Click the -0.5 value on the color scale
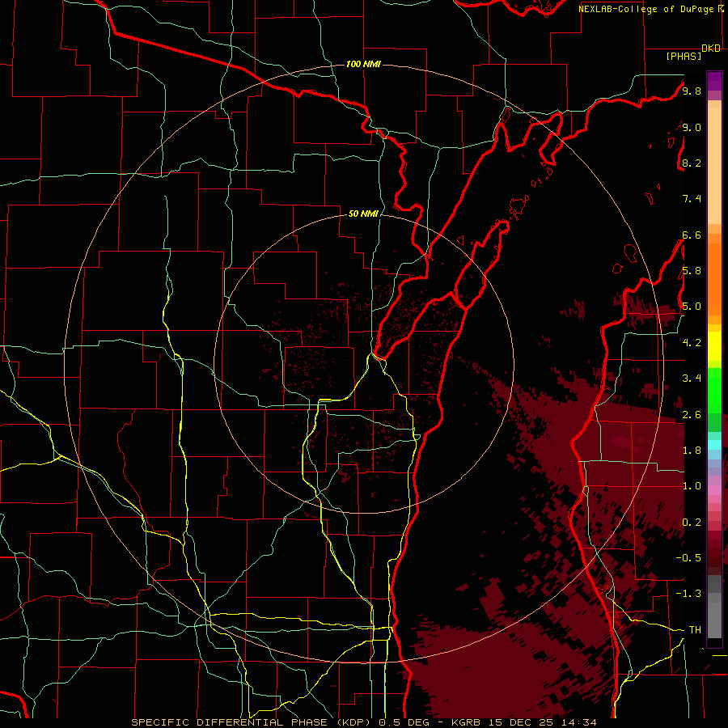Screen dimensions: 728x728 click(x=688, y=558)
